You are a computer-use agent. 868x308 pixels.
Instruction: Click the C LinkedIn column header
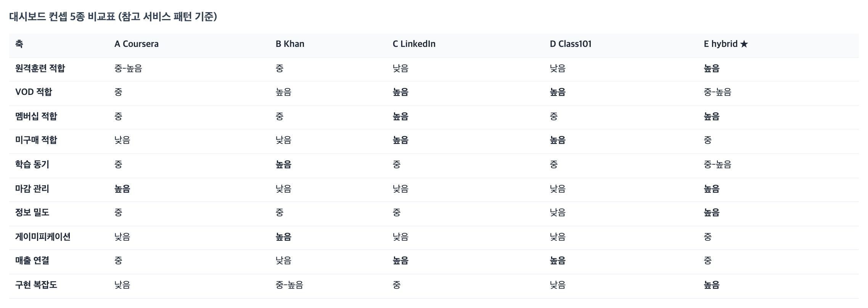(x=414, y=44)
